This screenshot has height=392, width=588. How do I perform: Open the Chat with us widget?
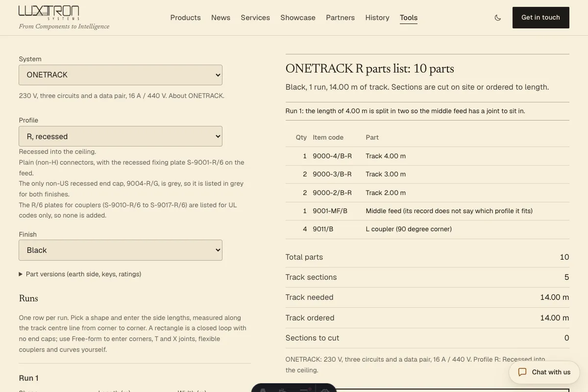544,372
